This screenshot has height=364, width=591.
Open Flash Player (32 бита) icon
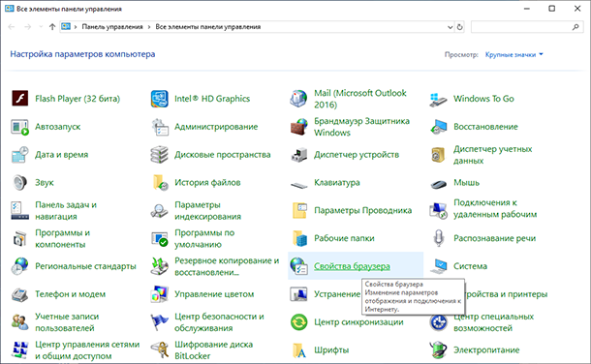(x=20, y=99)
